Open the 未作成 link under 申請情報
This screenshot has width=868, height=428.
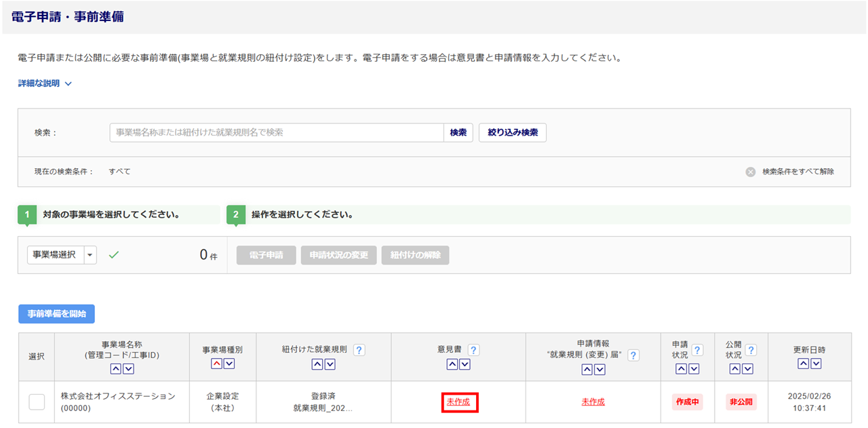(x=593, y=402)
